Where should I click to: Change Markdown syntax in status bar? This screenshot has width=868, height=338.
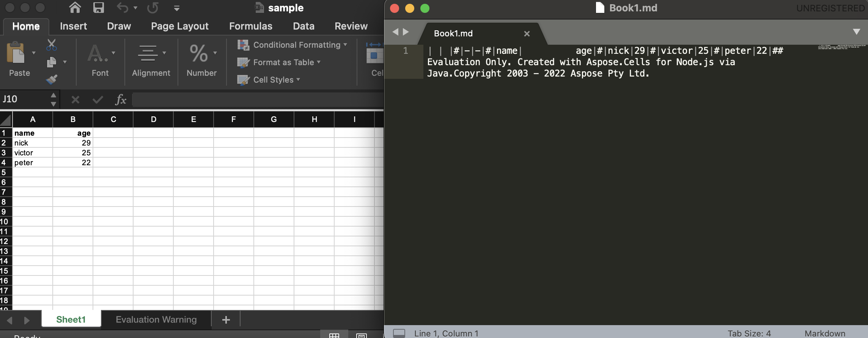tap(825, 333)
